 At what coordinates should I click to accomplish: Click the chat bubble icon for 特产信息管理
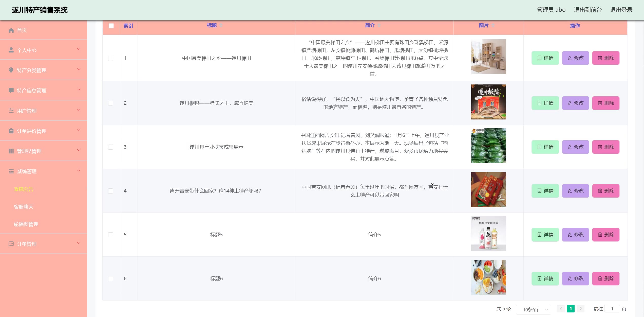(x=11, y=91)
